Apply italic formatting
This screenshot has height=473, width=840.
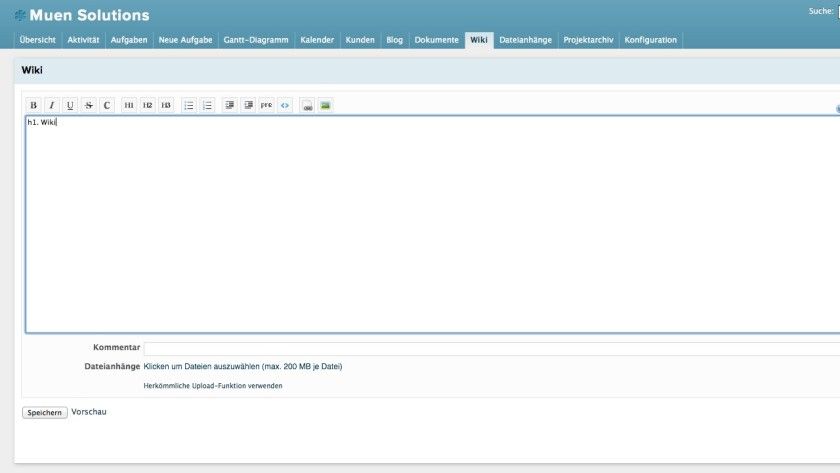click(x=51, y=105)
